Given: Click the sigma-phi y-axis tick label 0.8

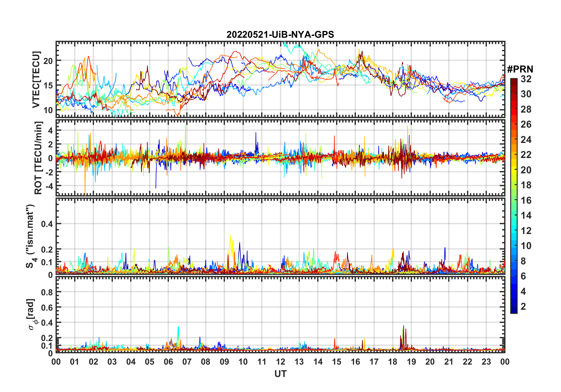Looking at the screenshot, I should click(47, 292).
